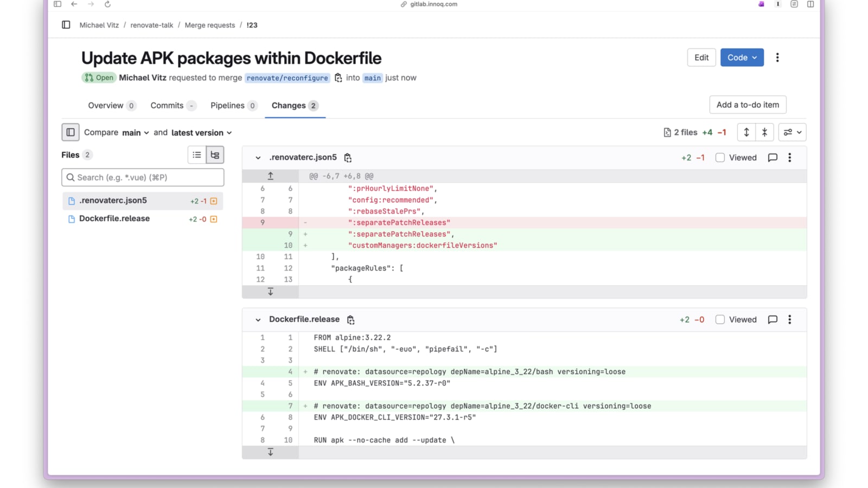
Task: Expand all files in the diff
Action: (x=746, y=132)
